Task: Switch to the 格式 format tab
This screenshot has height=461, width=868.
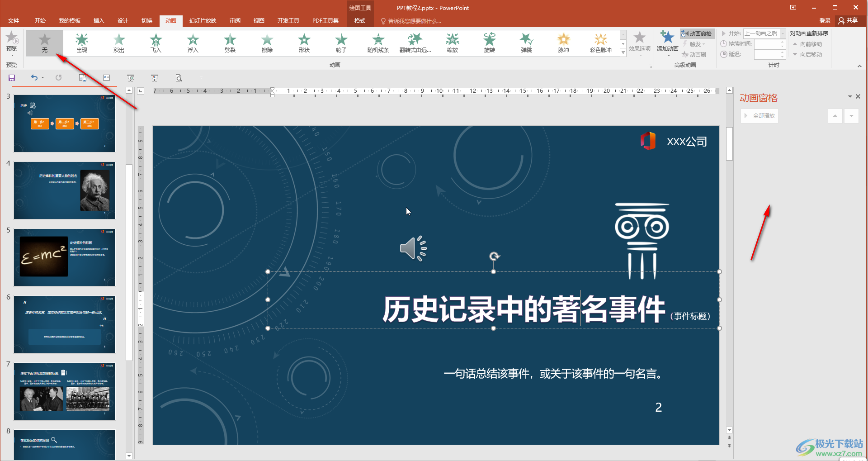Action: tap(360, 21)
